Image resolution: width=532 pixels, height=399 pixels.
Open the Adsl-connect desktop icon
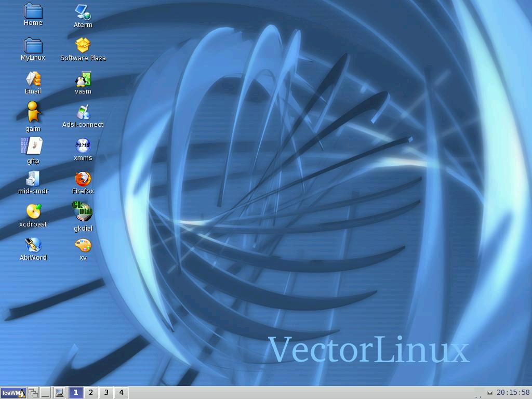83,112
